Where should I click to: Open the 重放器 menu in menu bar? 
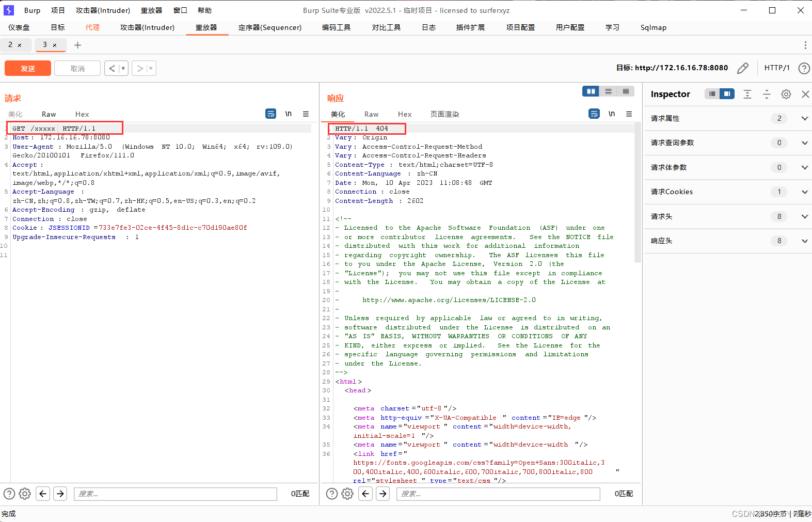coord(151,10)
